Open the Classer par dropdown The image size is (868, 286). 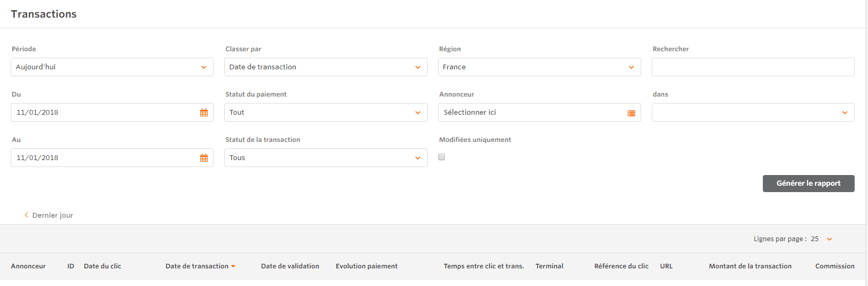[326, 67]
